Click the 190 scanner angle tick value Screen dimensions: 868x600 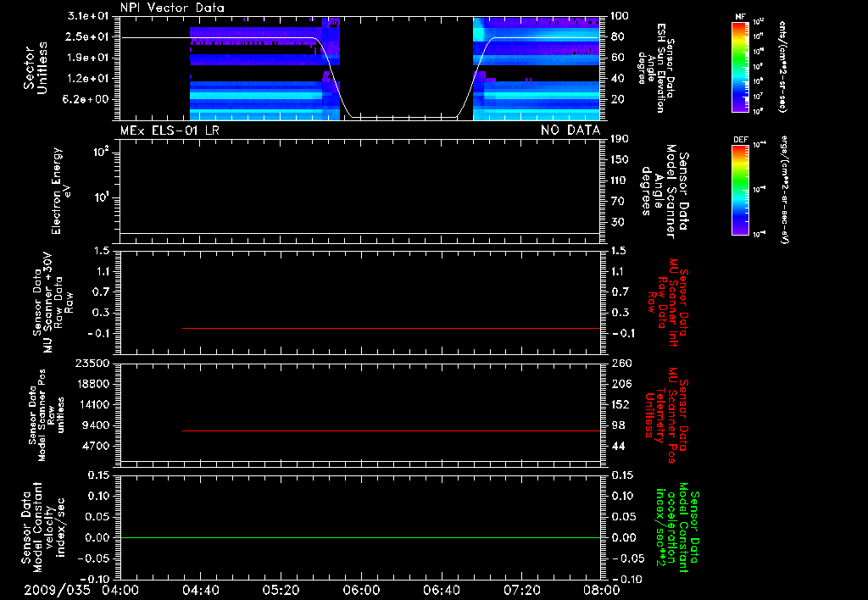[x=620, y=139]
